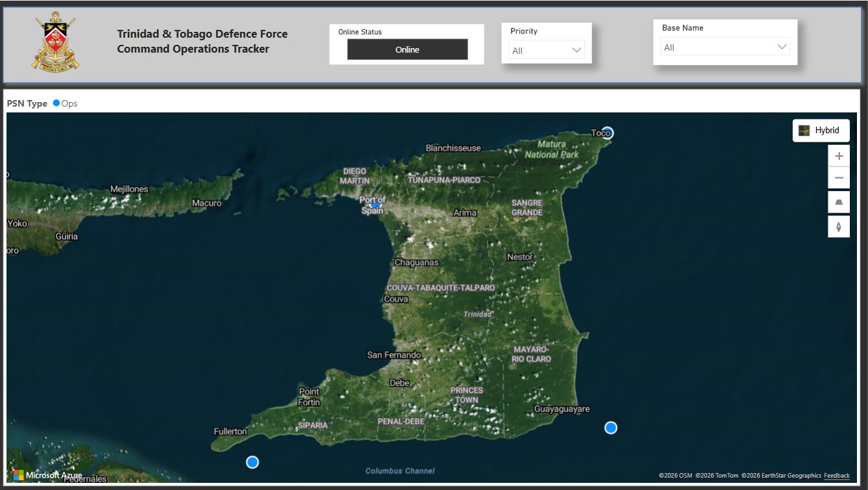Viewport: 868px width, 490px height.
Task: Zoom out using the map minus button
Action: coord(839,178)
